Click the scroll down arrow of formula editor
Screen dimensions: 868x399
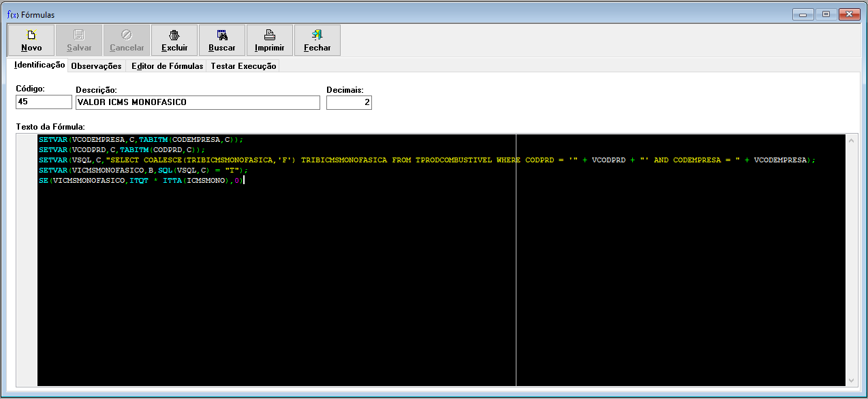pyautogui.click(x=851, y=380)
